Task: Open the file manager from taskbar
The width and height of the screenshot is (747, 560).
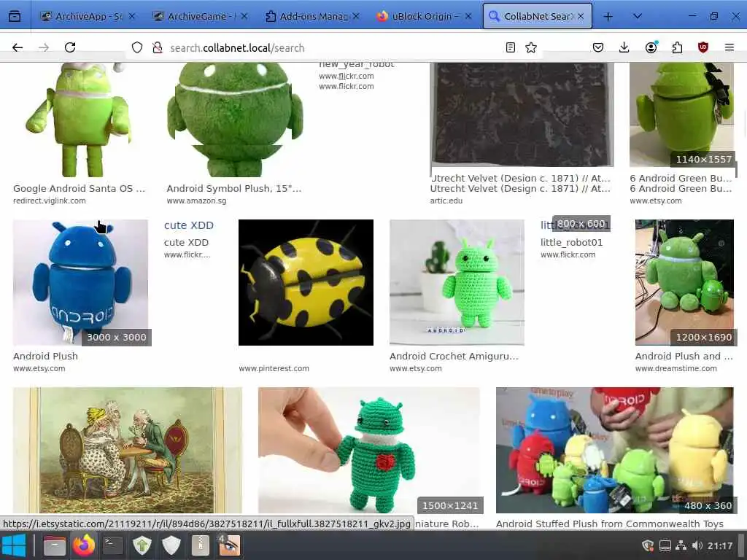Action: 54,545
